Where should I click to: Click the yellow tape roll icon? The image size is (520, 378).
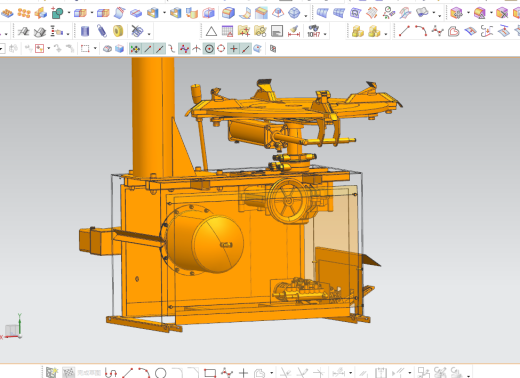(118, 31)
